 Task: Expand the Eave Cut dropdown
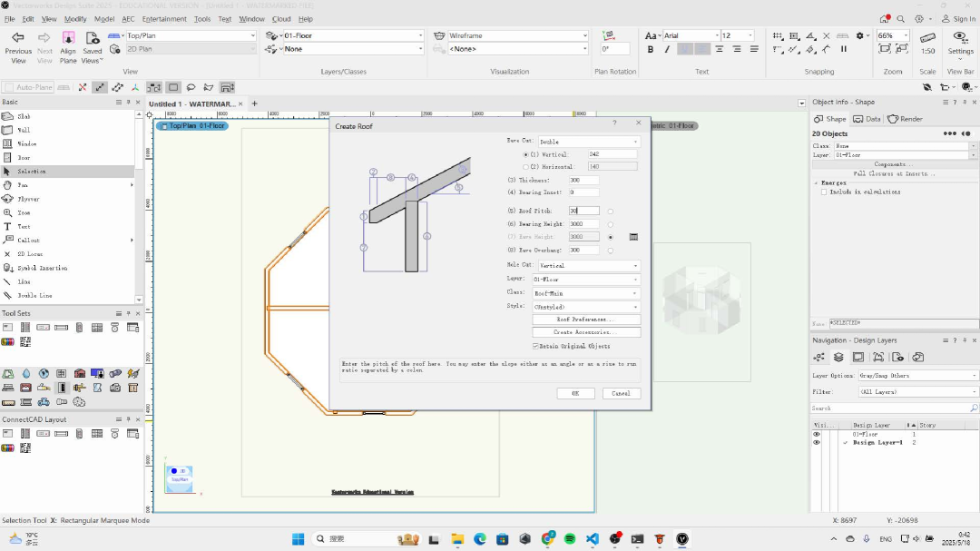(x=589, y=142)
